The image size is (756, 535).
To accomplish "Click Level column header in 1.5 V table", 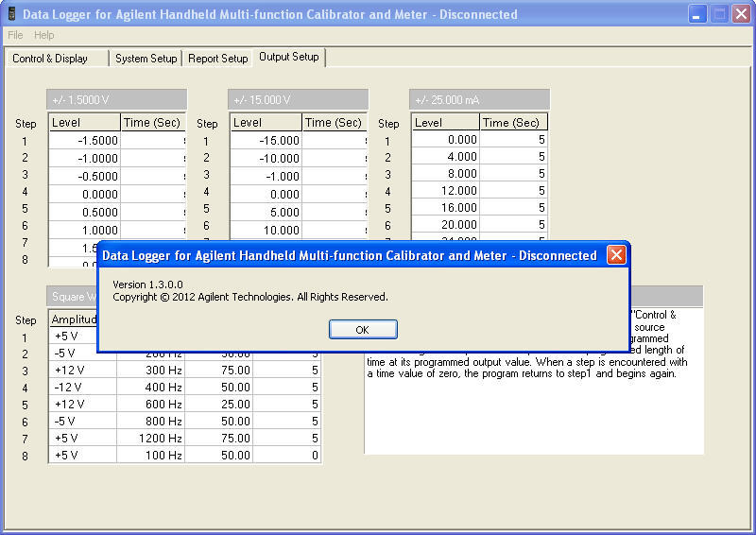I will (x=84, y=123).
